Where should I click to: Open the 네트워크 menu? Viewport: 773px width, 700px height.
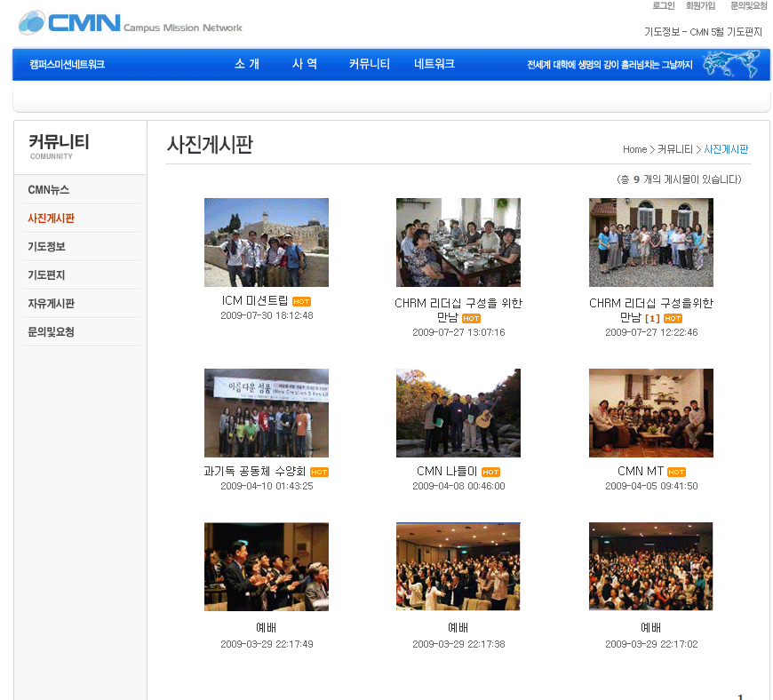(434, 64)
